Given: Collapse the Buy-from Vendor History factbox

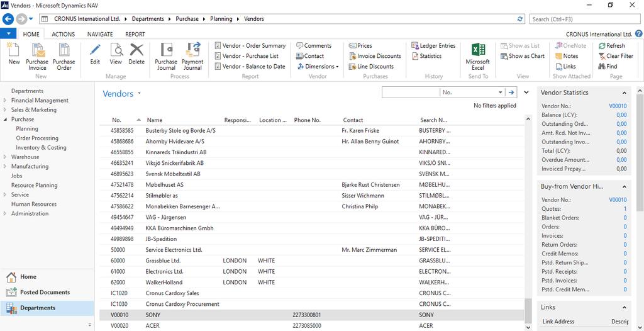Looking at the screenshot, I should click(x=624, y=187).
